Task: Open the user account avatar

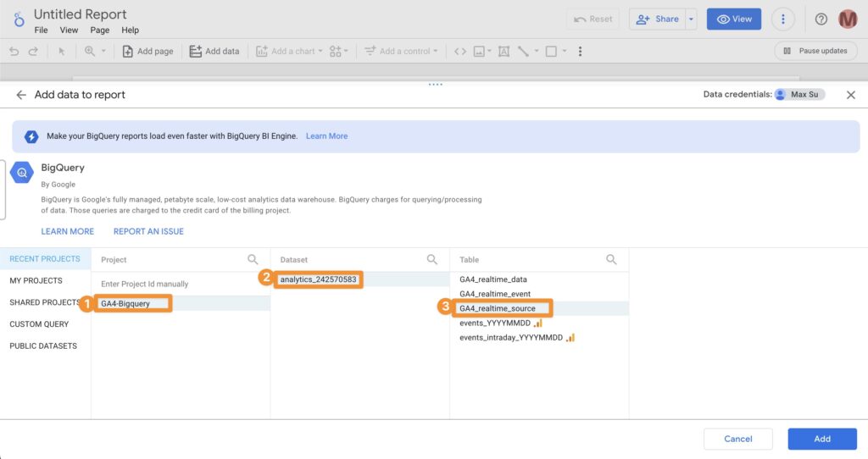Action: pos(848,19)
